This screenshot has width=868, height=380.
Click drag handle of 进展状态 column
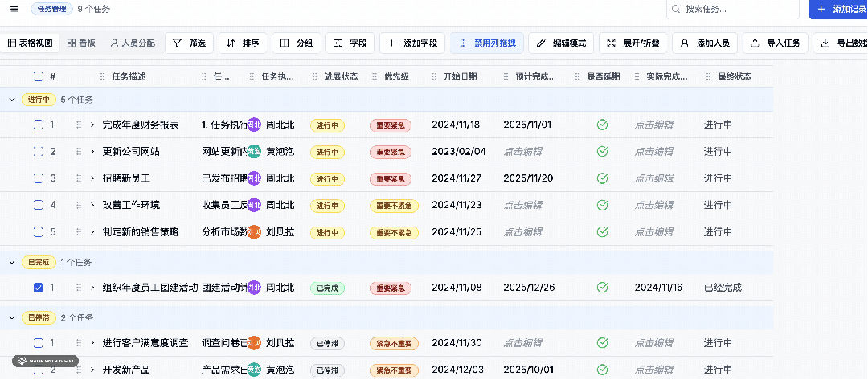point(314,77)
